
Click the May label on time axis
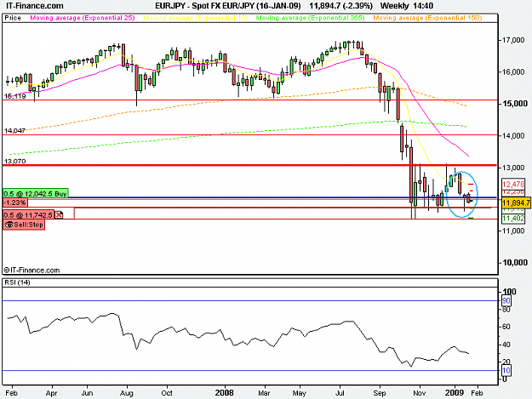(x=300, y=393)
